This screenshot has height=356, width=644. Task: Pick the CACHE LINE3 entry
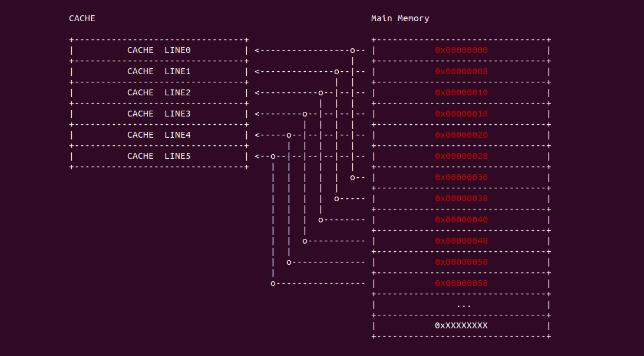[x=158, y=114]
